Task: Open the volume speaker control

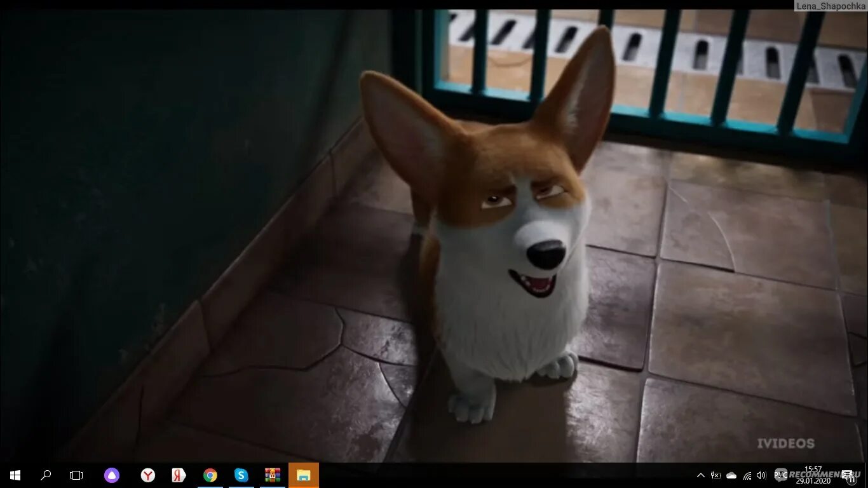Action: [x=762, y=475]
